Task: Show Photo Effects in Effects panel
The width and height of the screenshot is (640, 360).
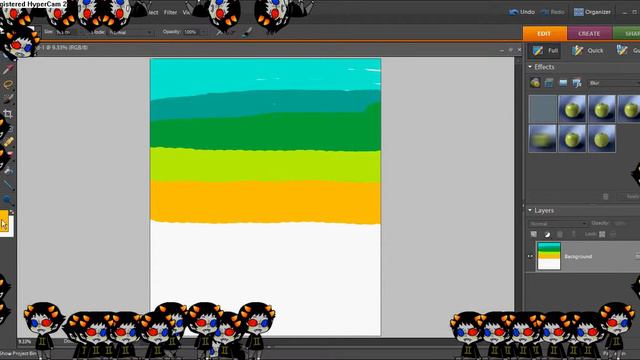Action: 563,83
